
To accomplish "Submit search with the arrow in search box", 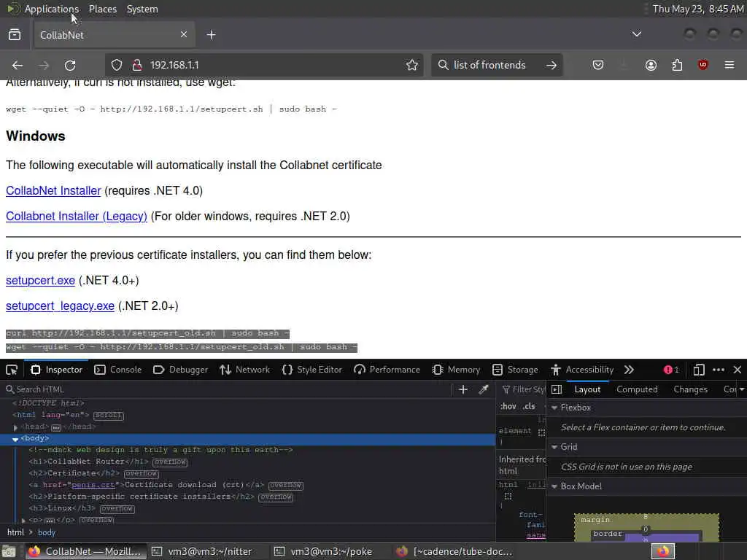I will [551, 65].
